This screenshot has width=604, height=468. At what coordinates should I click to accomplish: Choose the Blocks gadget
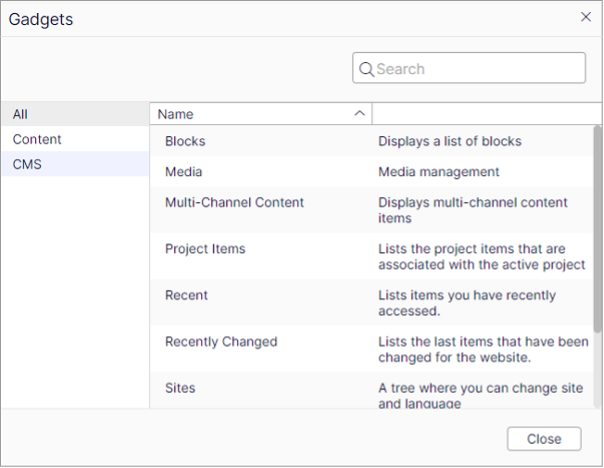185,141
